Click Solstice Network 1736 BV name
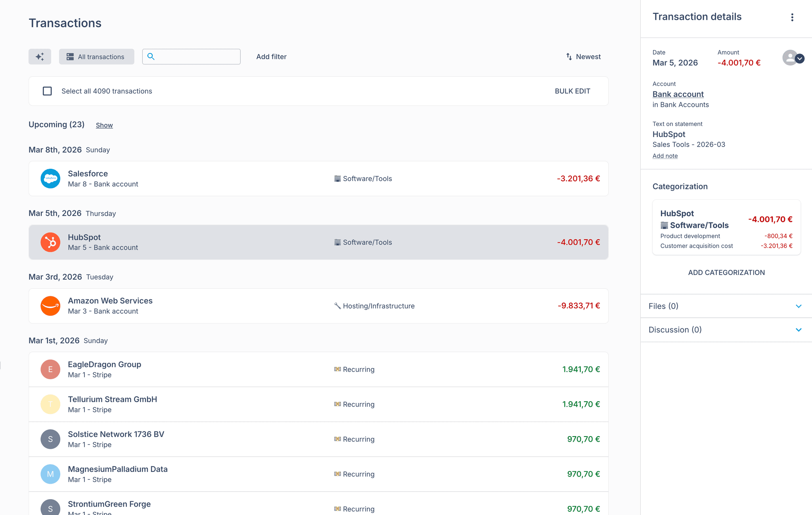812x515 pixels. click(x=116, y=434)
